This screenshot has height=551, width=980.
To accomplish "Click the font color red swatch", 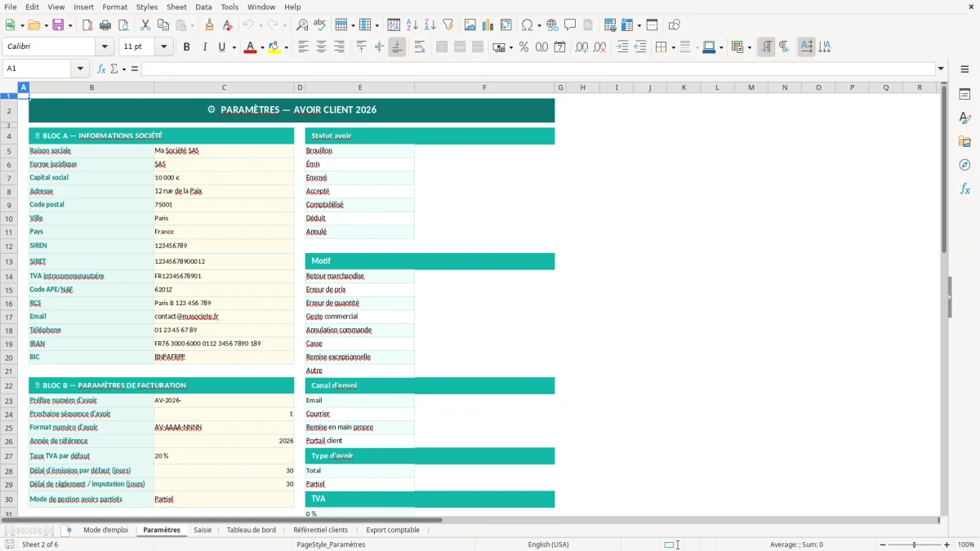I will 250,47.
